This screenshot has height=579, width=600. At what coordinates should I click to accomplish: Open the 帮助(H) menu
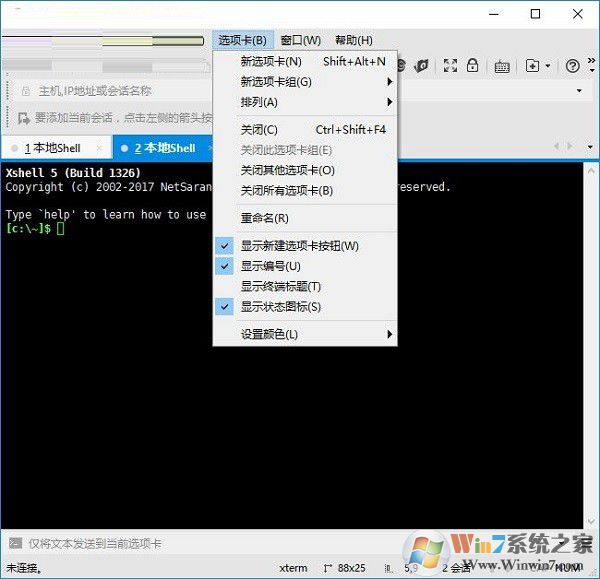[354, 40]
